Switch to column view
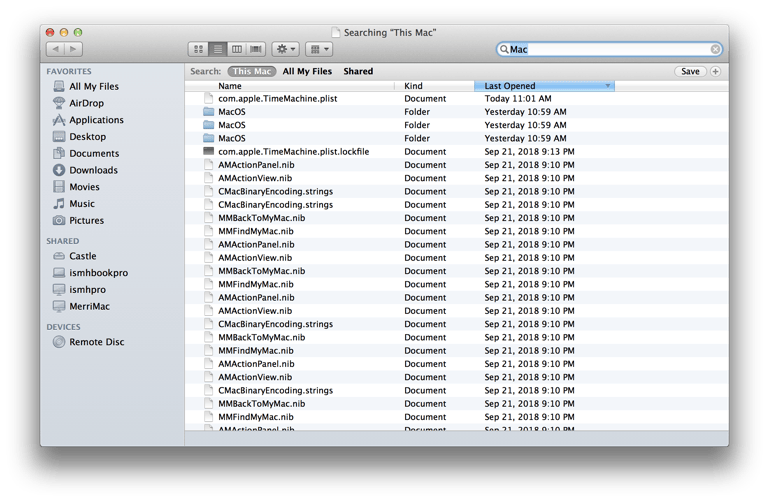The image size is (769, 502). [x=236, y=49]
